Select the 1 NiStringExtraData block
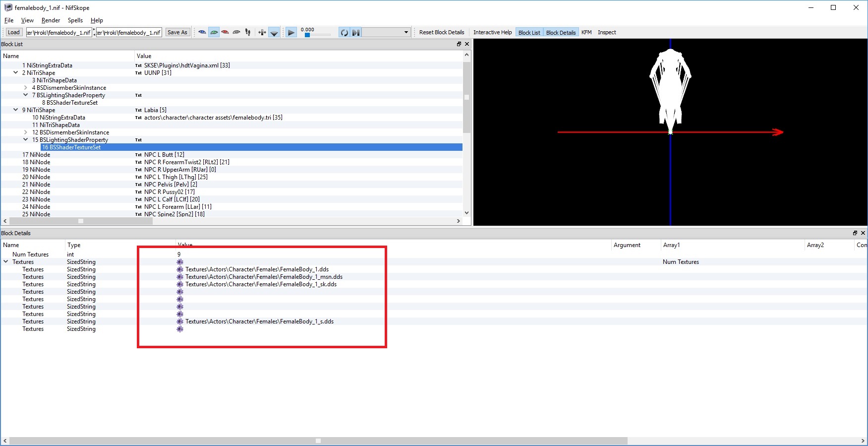 click(x=47, y=65)
